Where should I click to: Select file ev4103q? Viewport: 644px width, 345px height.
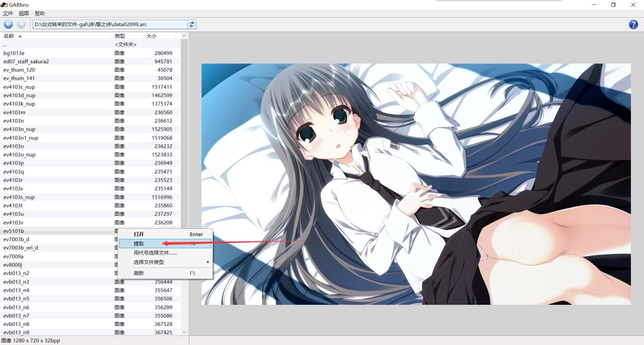tap(90, 171)
